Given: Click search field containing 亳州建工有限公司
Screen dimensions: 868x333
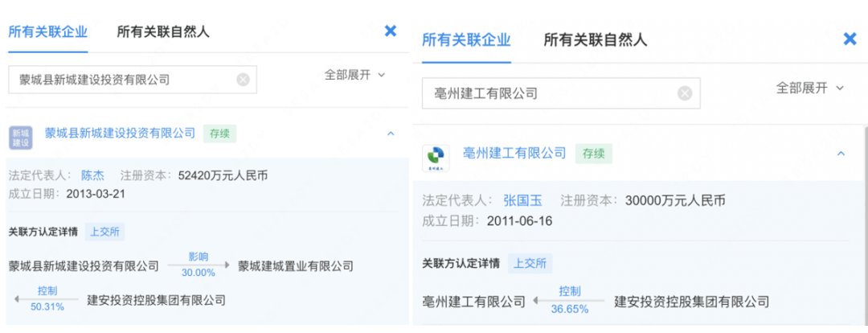Looking at the screenshot, I should 561,93.
